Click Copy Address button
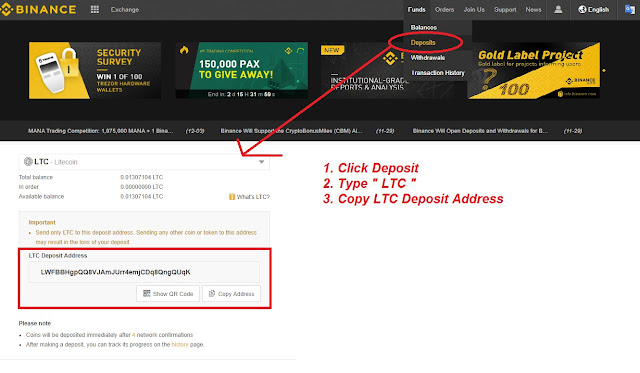 (x=231, y=293)
